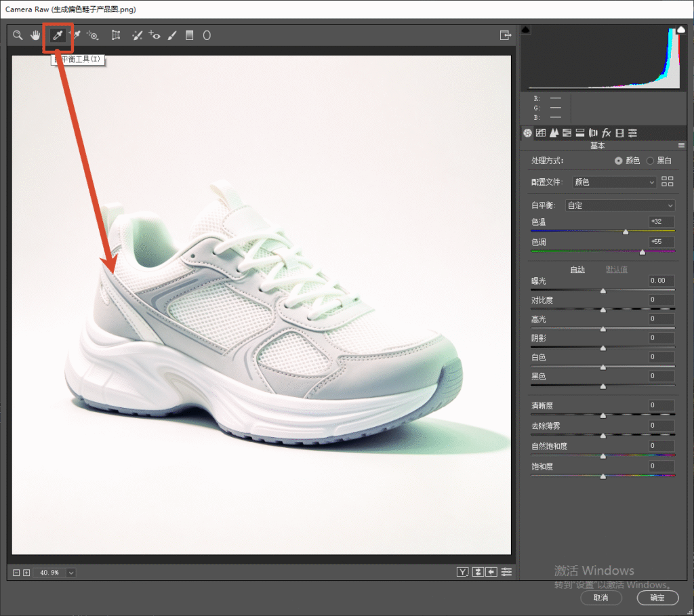Swap before and after settings icon

tap(478, 572)
